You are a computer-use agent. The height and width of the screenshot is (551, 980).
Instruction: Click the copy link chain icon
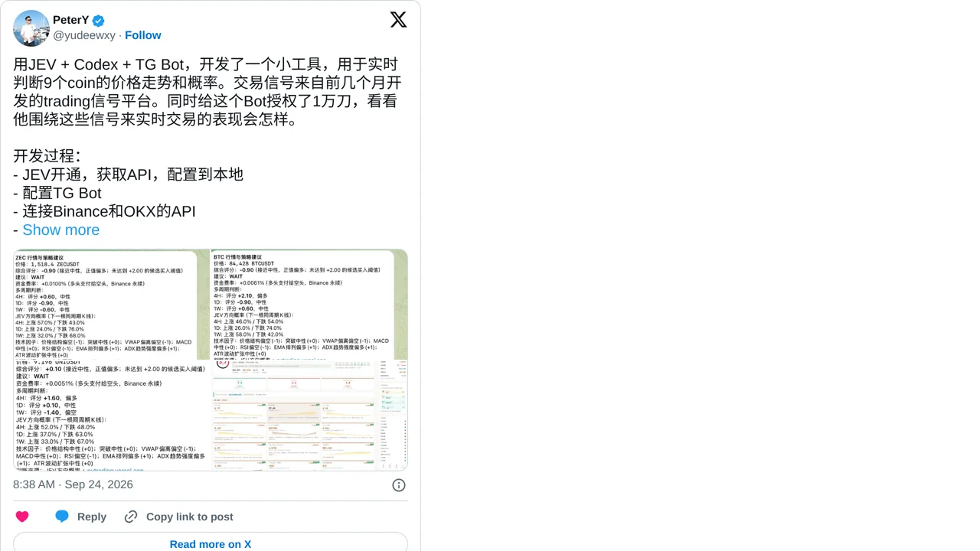point(131,517)
